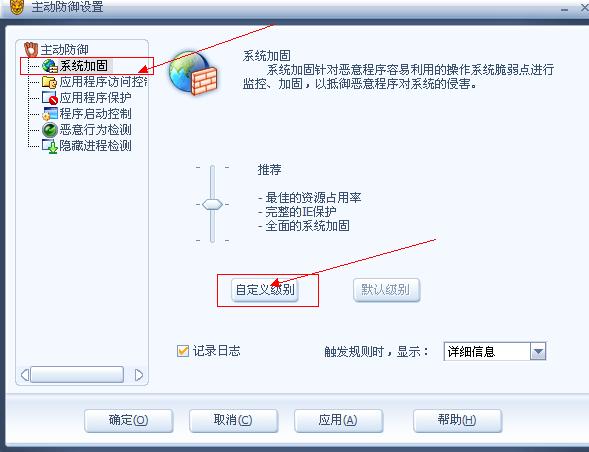Click the green 恶意行为检测 icon

click(x=50, y=130)
